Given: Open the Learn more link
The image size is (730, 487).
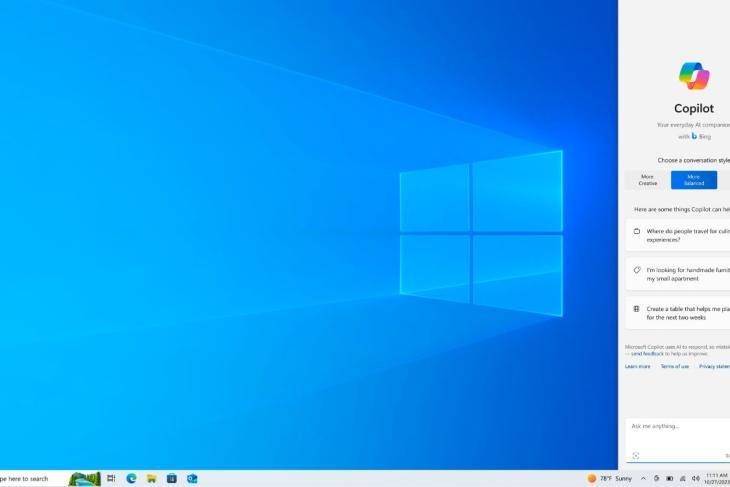Looking at the screenshot, I should [637, 366].
